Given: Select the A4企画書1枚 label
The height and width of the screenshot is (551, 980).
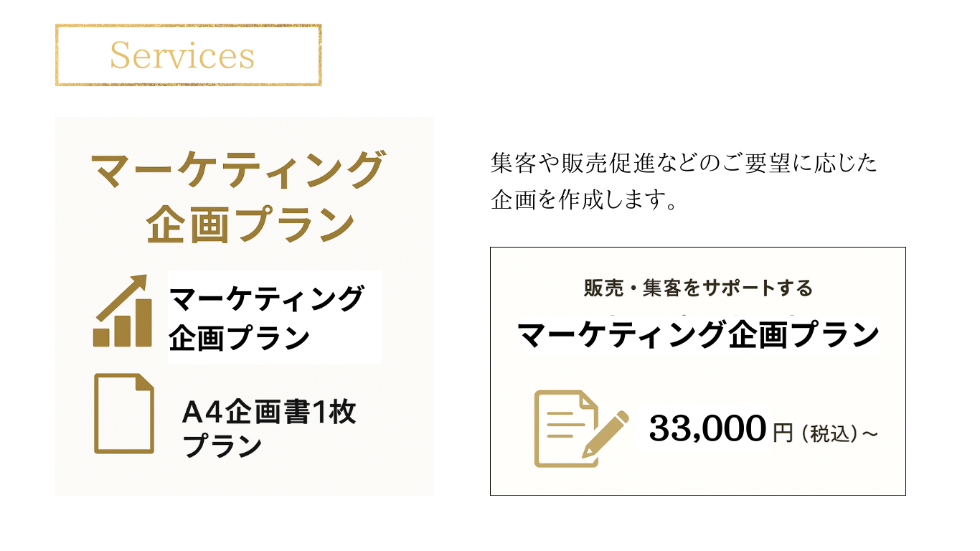Looking at the screenshot, I should [270, 413].
